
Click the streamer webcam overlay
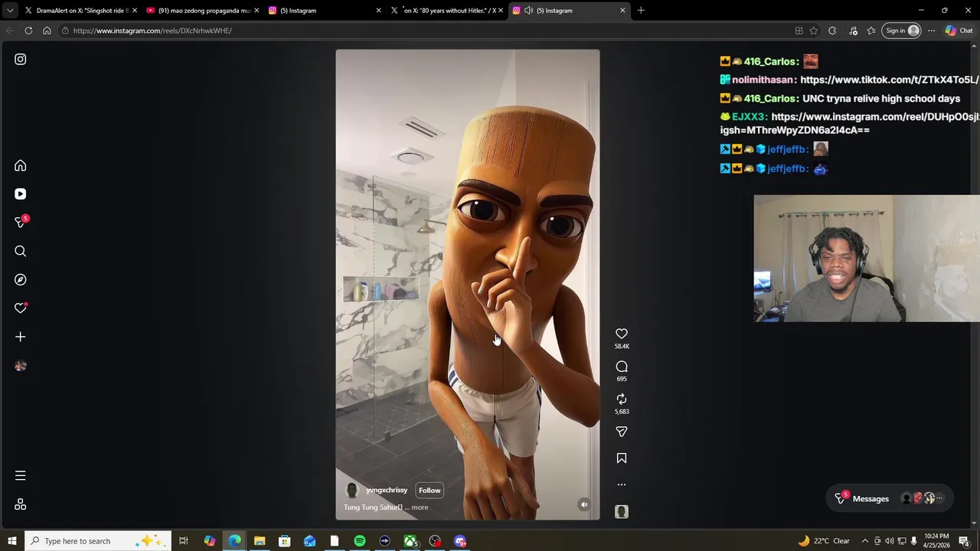click(x=867, y=259)
